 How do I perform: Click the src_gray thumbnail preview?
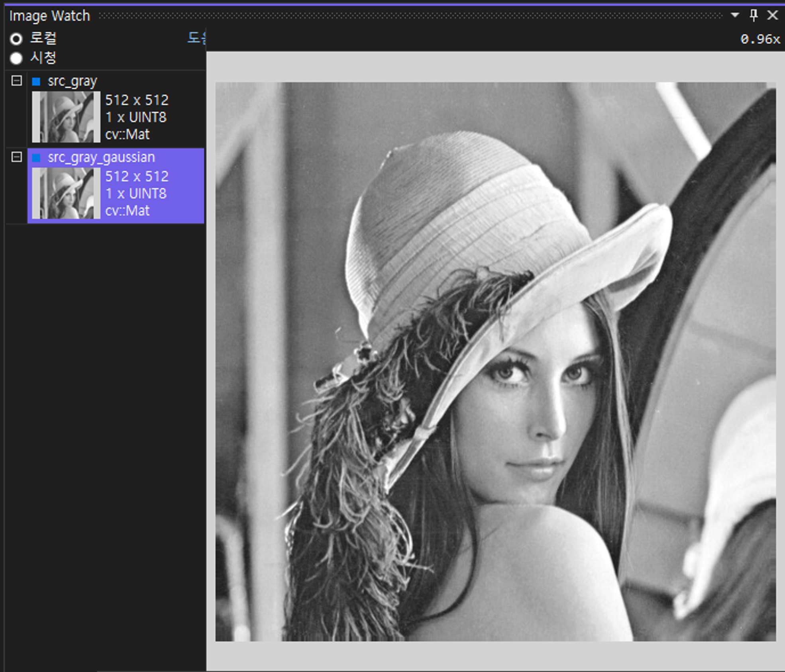point(66,117)
